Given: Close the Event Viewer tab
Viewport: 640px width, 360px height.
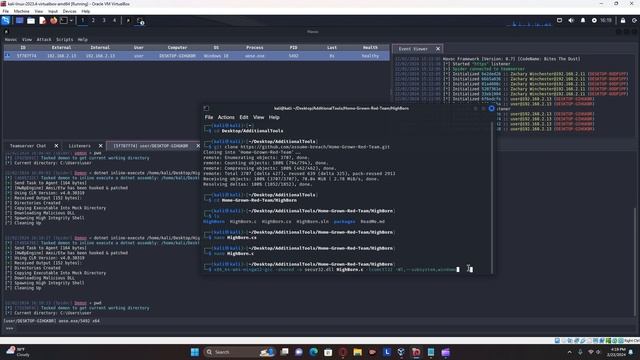Looking at the screenshot, I should click(438, 49).
